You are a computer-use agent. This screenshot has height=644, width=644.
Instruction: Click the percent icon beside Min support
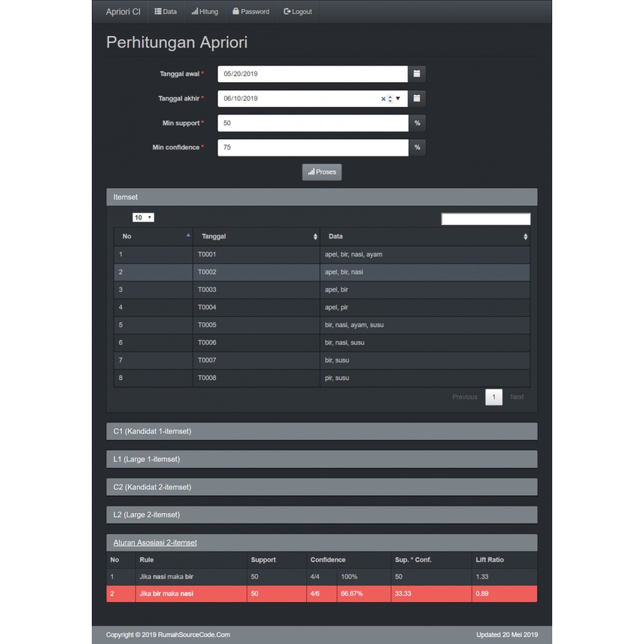417,123
